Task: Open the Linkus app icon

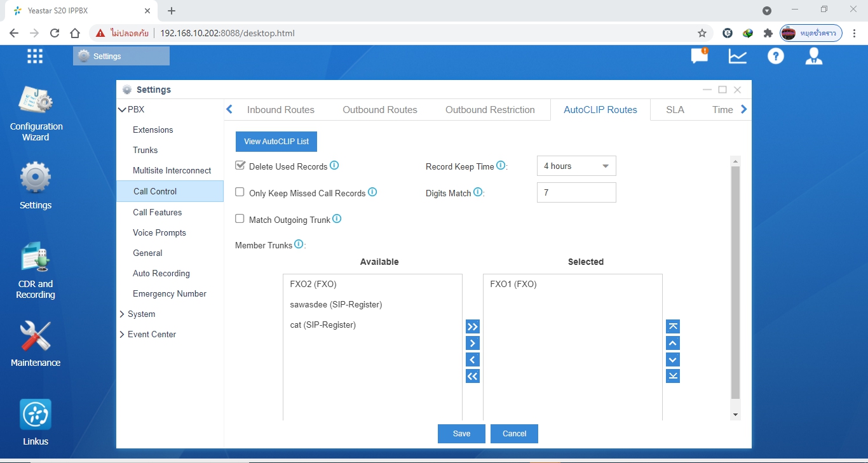Action: click(x=36, y=415)
